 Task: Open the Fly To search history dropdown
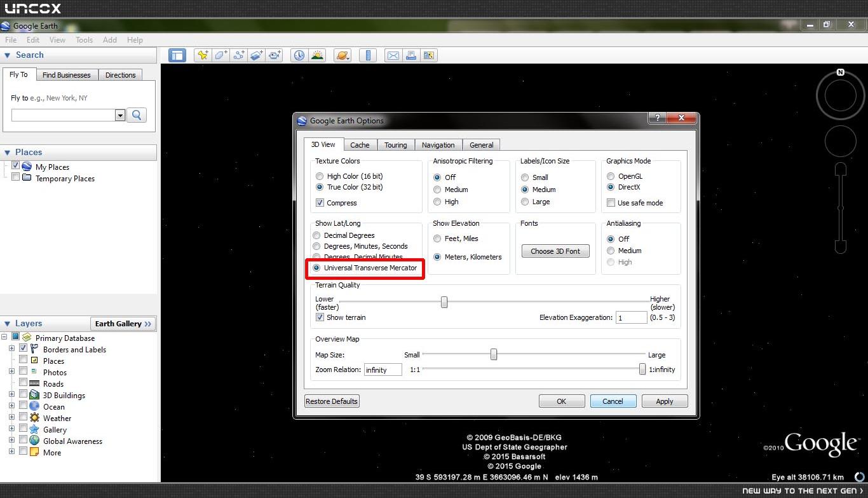click(x=120, y=115)
